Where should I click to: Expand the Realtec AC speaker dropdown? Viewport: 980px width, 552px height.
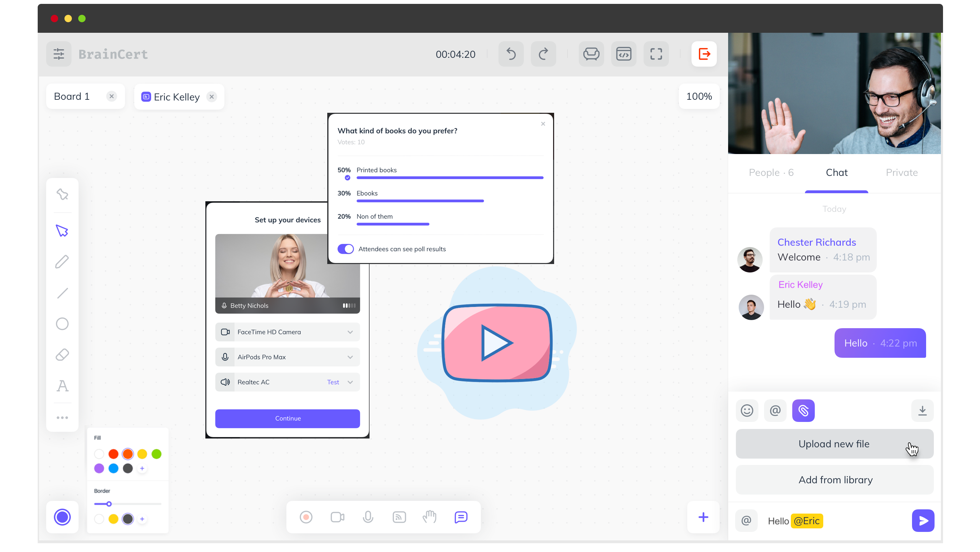click(x=350, y=382)
